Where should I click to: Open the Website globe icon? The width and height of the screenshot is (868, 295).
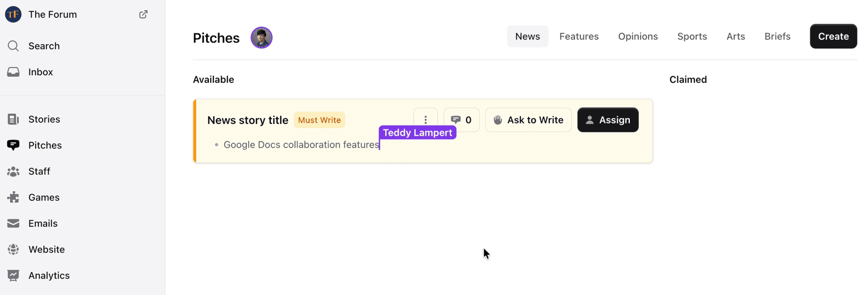tap(13, 249)
